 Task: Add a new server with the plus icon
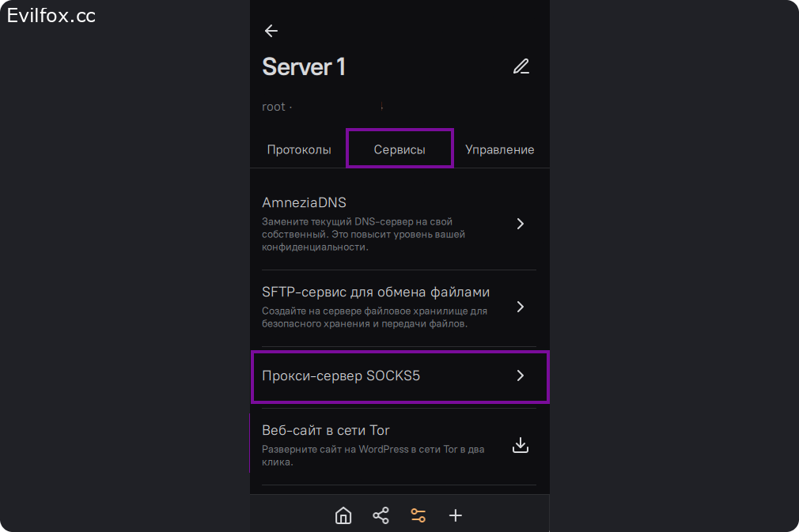click(x=456, y=516)
